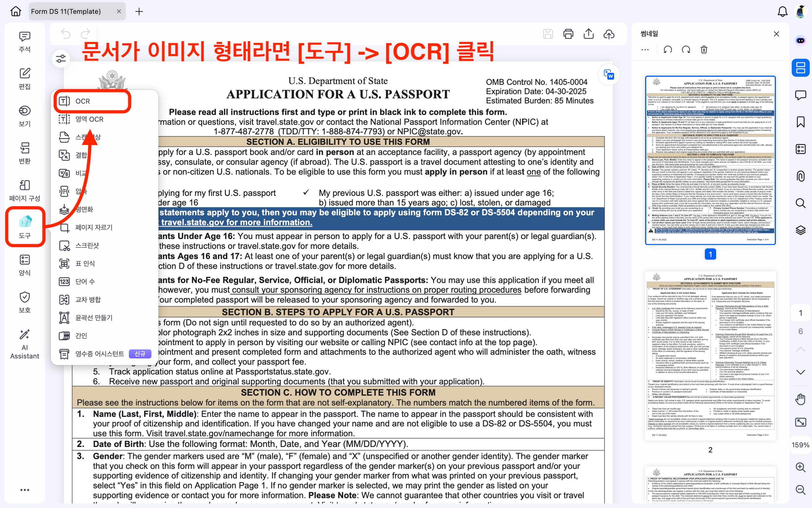Close the 썸네일 panel

point(776,34)
